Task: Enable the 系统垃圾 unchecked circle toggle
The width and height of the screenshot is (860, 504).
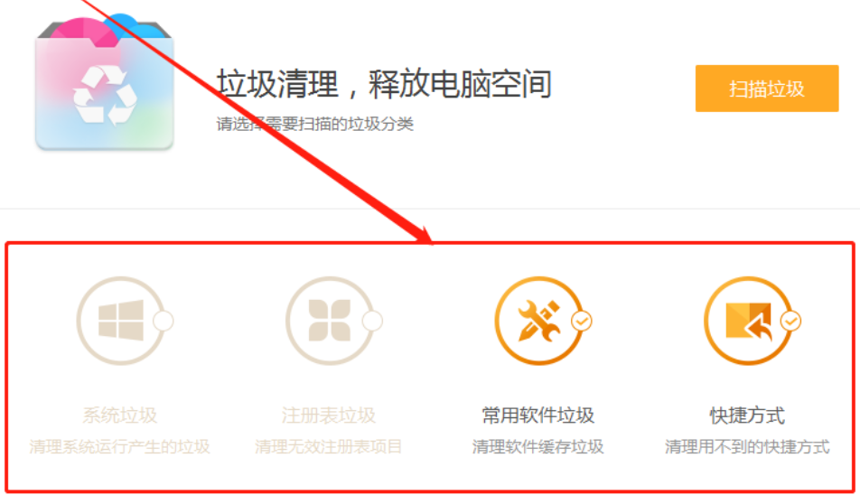Action: [164, 321]
